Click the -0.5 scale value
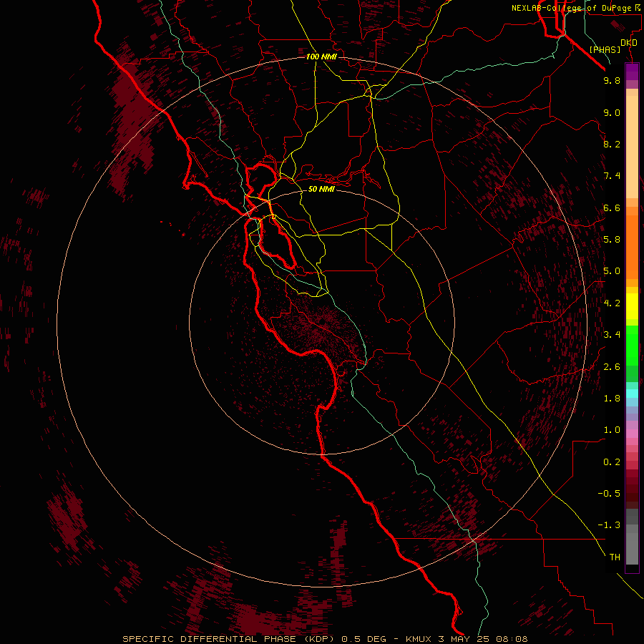This screenshot has height=644, width=644. pos(609,494)
